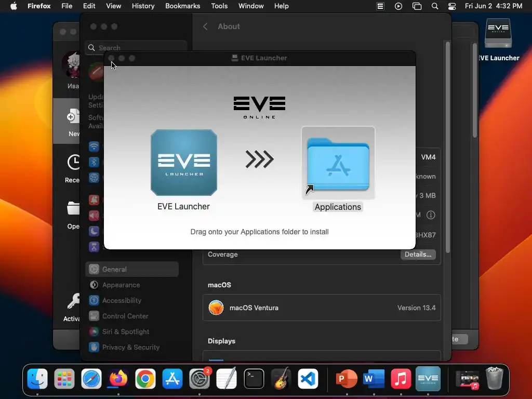Open PowerPoint from the Dock
532x399 pixels.
pos(347,379)
